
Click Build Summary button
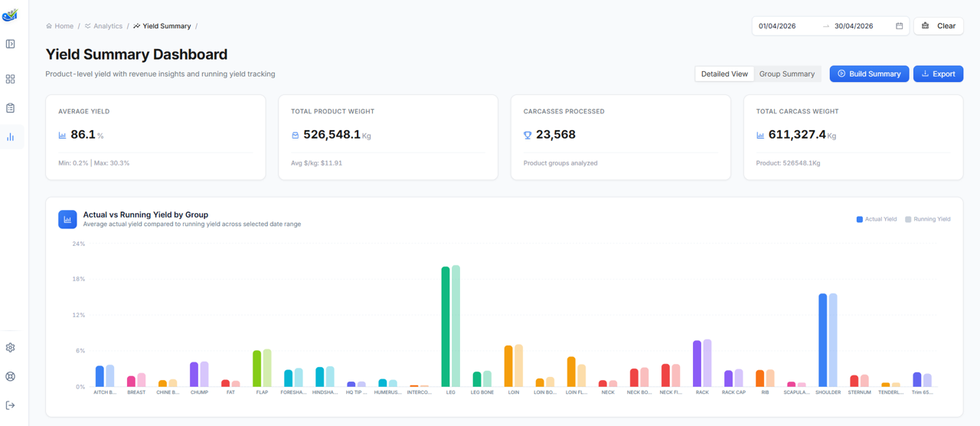869,74
